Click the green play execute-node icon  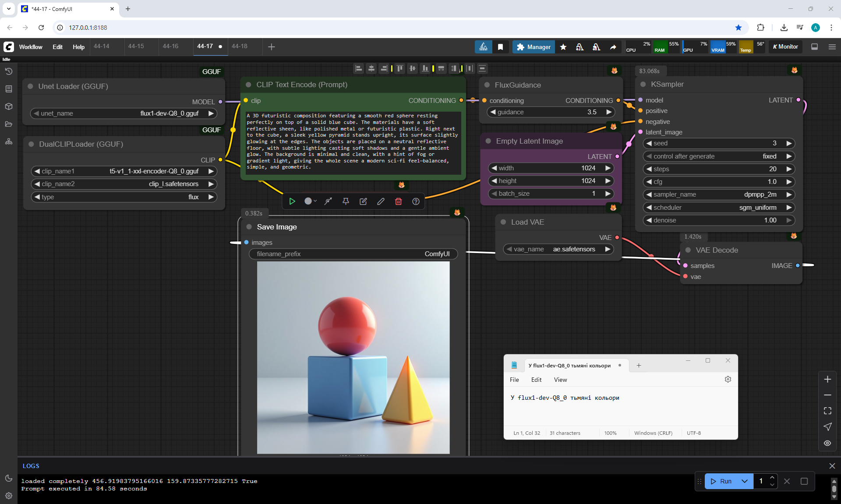pos(292,201)
